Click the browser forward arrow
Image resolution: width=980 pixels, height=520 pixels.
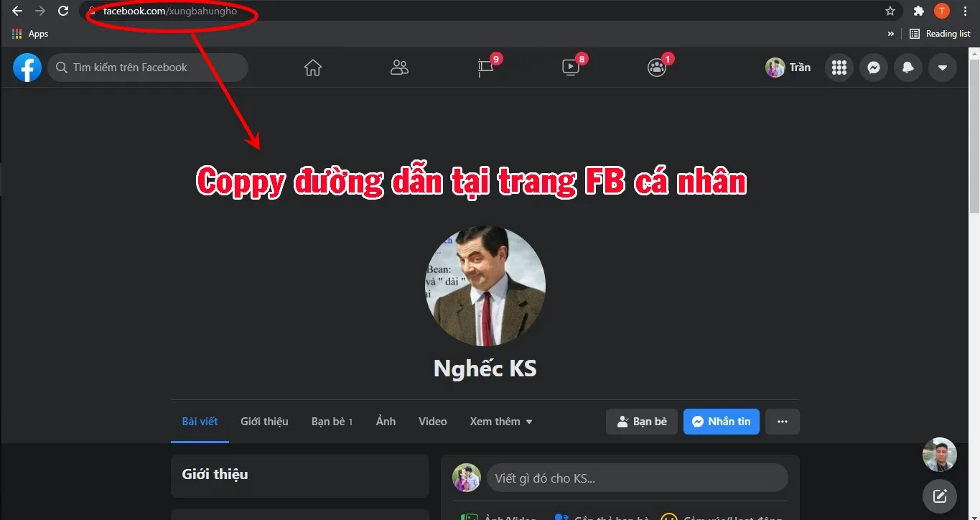point(40,11)
